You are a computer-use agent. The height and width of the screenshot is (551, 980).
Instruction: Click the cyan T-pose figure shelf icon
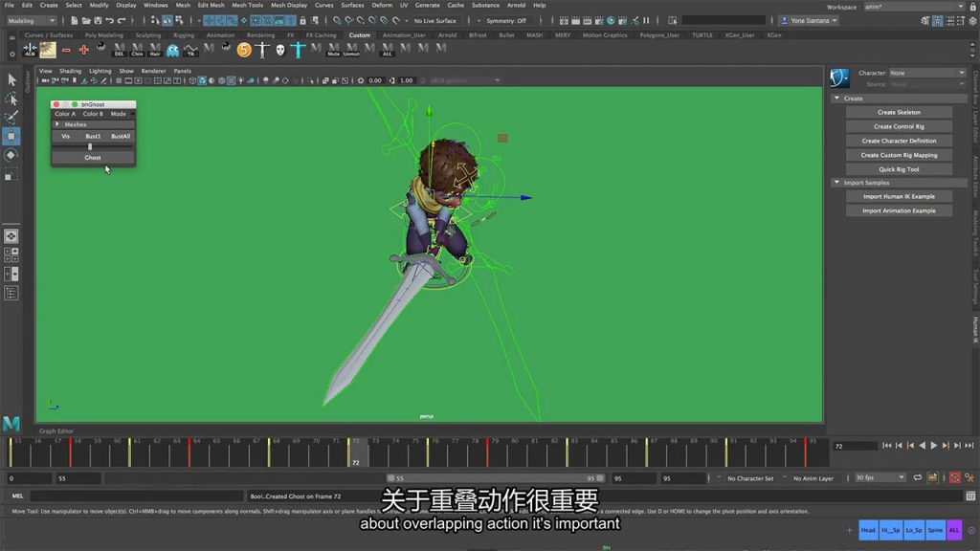coord(299,50)
